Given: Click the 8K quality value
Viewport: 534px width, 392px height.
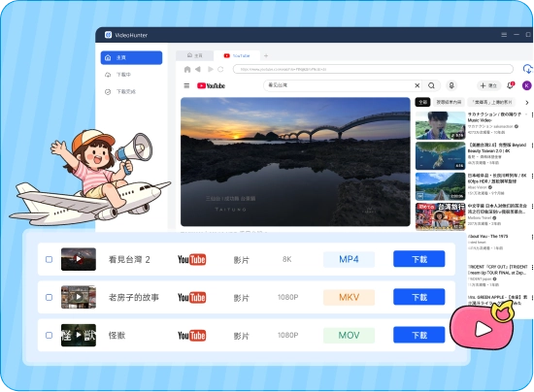Looking at the screenshot, I should coord(287,259).
